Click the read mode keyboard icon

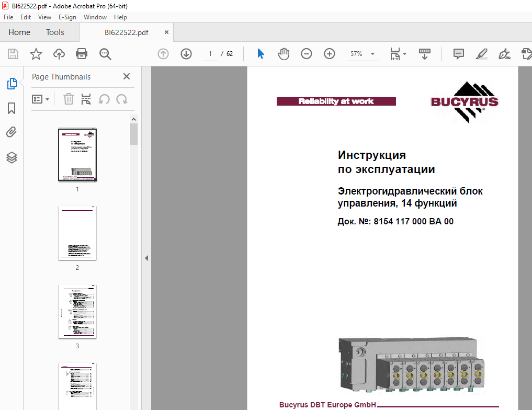coord(424,54)
